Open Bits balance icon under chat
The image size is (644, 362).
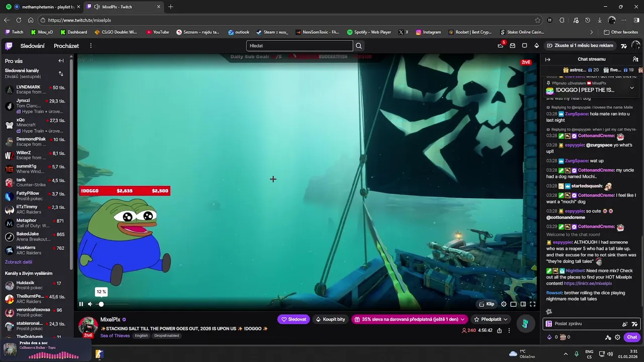coord(549,337)
